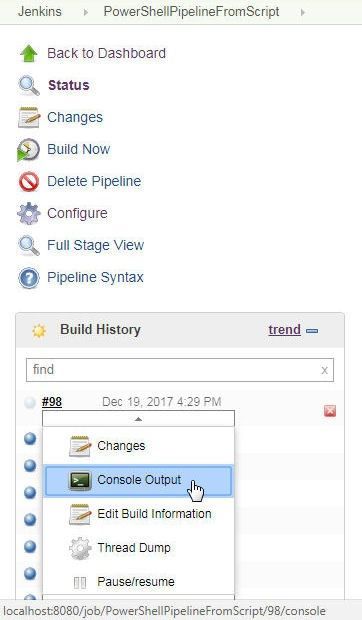Click the Status magnifying glass icon
Viewport: 362px width, 620px height.
29,85
